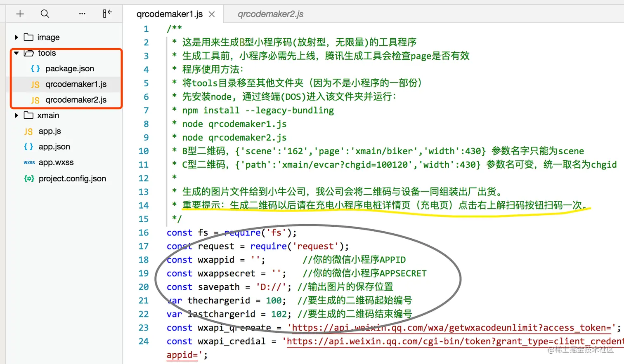
Task: Click the "//你的微信小程序APPSECRET" comment
Action: click(364, 273)
